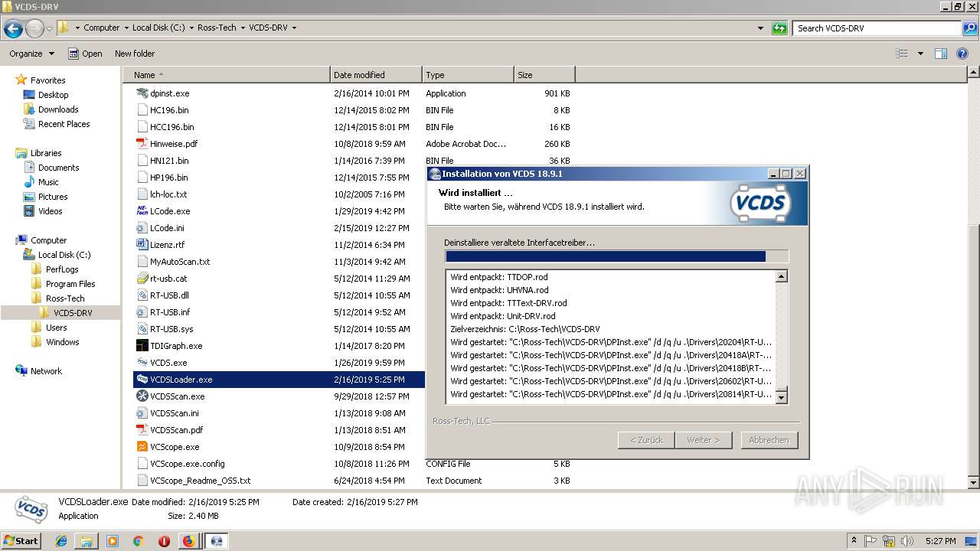Click the Forward navigation arrow in Explorer
980x551 pixels.
pyautogui.click(x=34, y=29)
